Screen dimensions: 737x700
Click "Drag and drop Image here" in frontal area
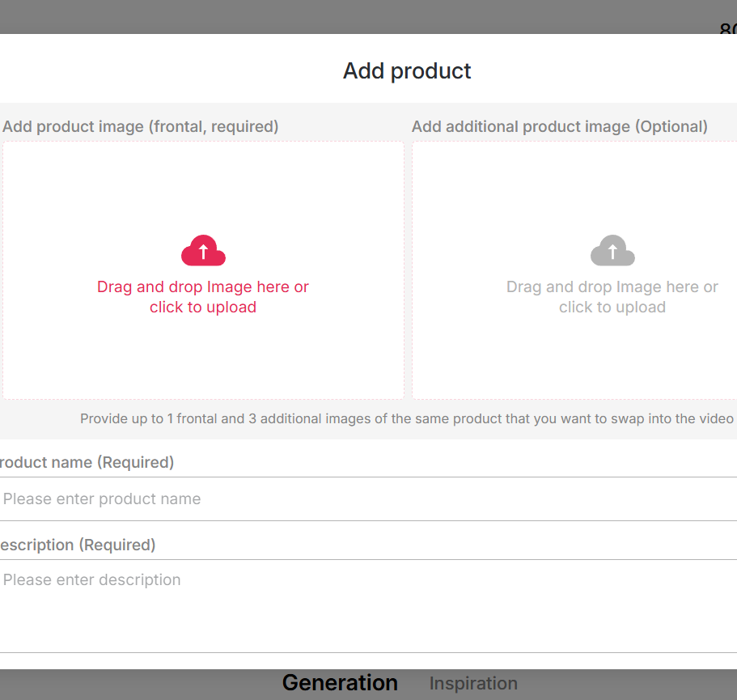pos(203,286)
